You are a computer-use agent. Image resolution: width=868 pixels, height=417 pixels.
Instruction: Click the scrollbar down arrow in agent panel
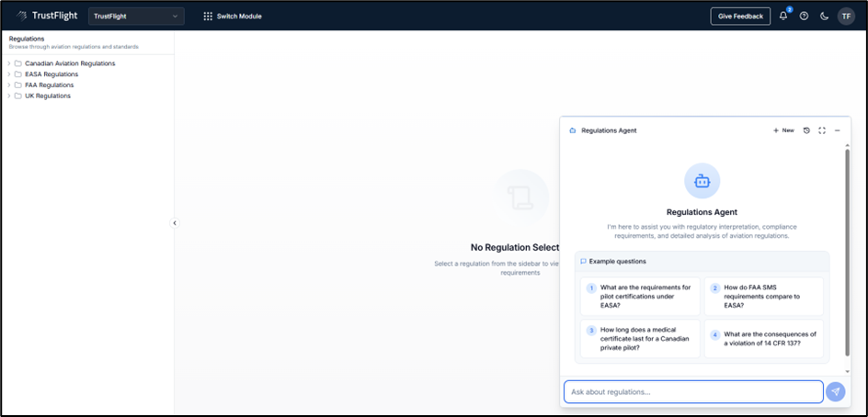(847, 372)
